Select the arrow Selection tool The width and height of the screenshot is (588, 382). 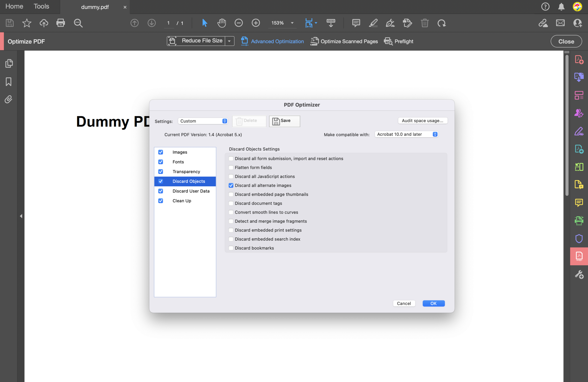205,23
